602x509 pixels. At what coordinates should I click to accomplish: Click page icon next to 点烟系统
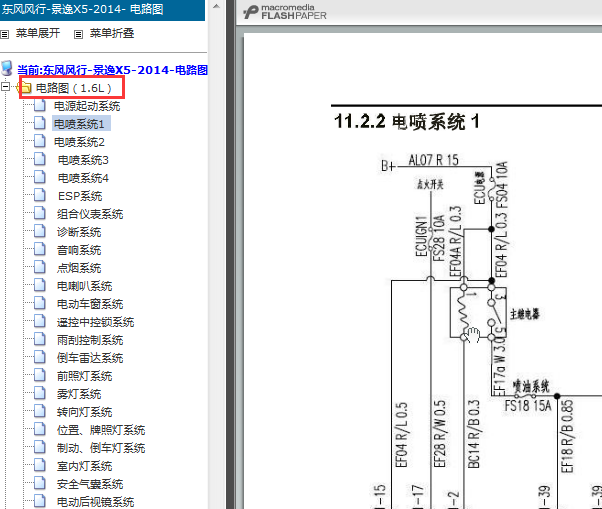[x=40, y=267]
